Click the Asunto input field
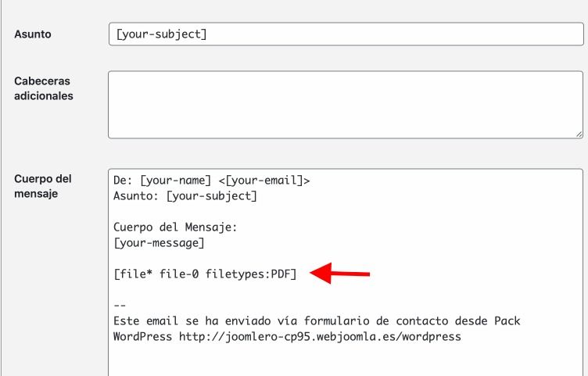Image resolution: width=588 pixels, height=376 pixels. [346, 34]
